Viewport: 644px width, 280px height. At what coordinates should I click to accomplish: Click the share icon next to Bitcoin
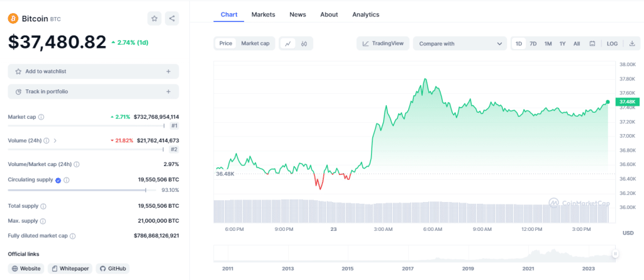click(172, 19)
